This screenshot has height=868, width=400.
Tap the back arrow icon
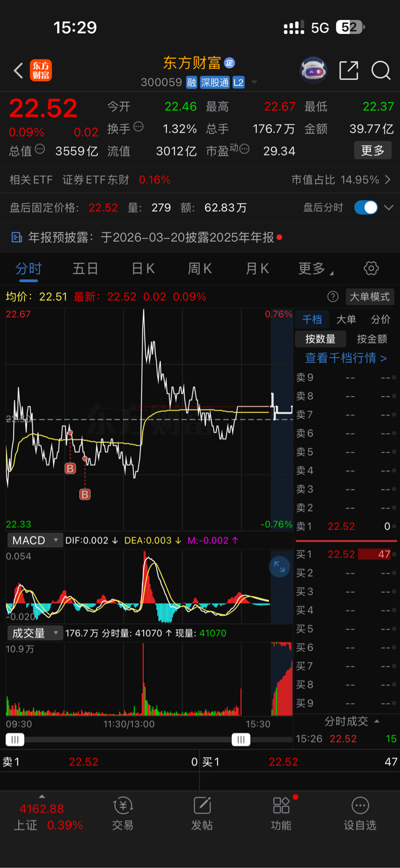[18, 70]
